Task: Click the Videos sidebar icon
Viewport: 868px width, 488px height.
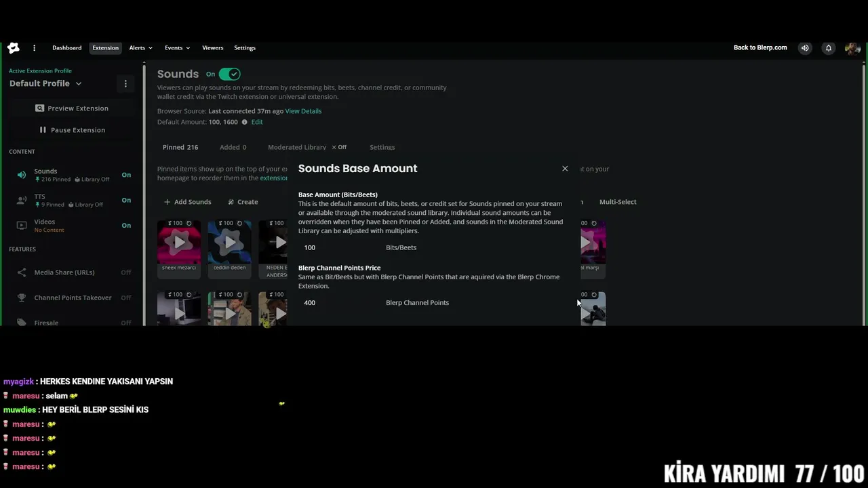Action: click(x=22, y=225)
